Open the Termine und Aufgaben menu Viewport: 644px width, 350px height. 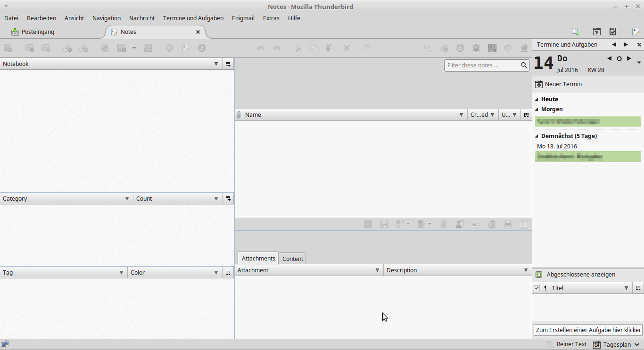[193, 18]
